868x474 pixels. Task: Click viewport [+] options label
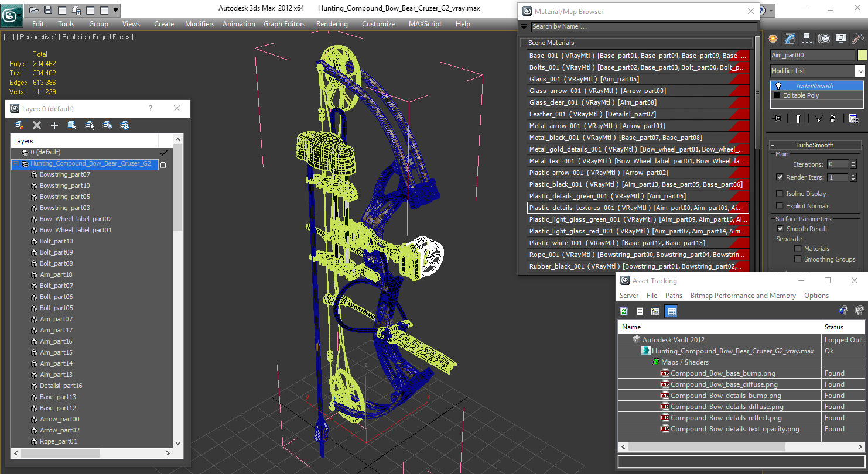9,37
